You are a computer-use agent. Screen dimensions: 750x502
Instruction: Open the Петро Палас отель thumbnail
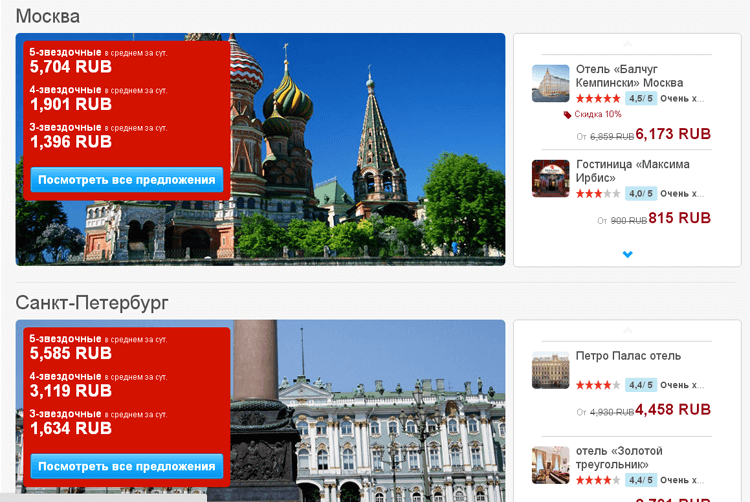[x=550, y=370]
